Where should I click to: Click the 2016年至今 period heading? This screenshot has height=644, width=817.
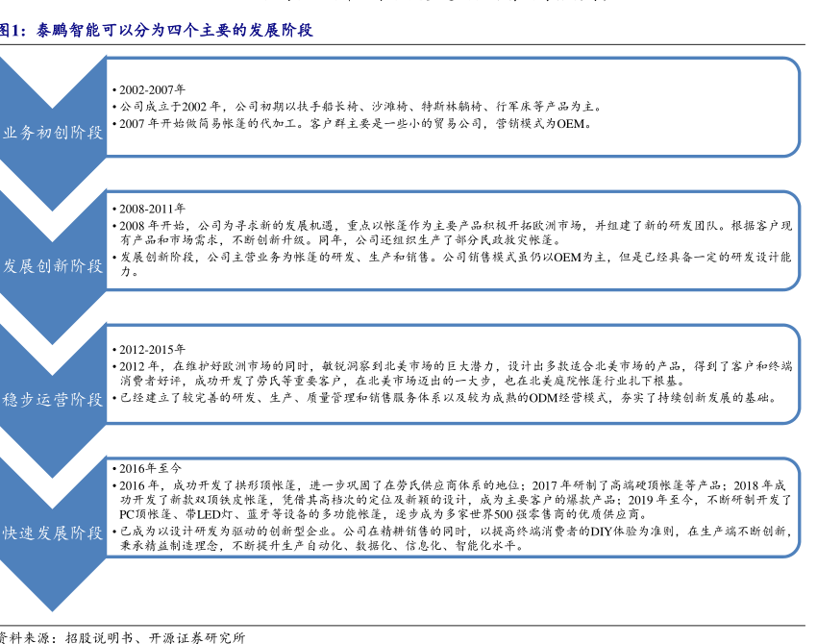pyautogui.click(x=150, y=468)
